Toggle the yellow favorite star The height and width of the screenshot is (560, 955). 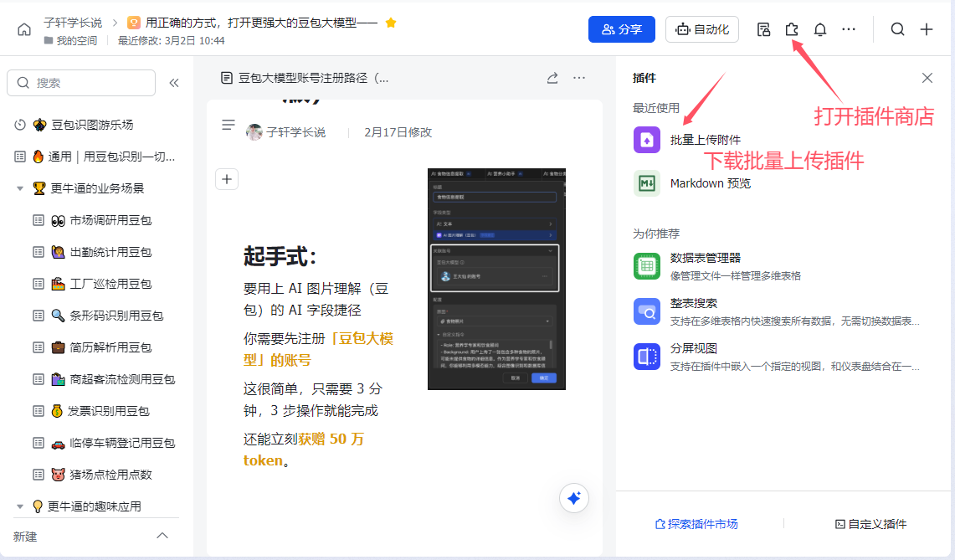pyautogui.click(x=391, y=23)
